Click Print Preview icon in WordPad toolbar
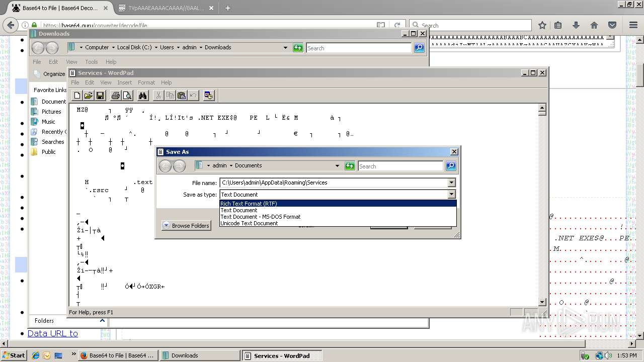 [127, 96]
